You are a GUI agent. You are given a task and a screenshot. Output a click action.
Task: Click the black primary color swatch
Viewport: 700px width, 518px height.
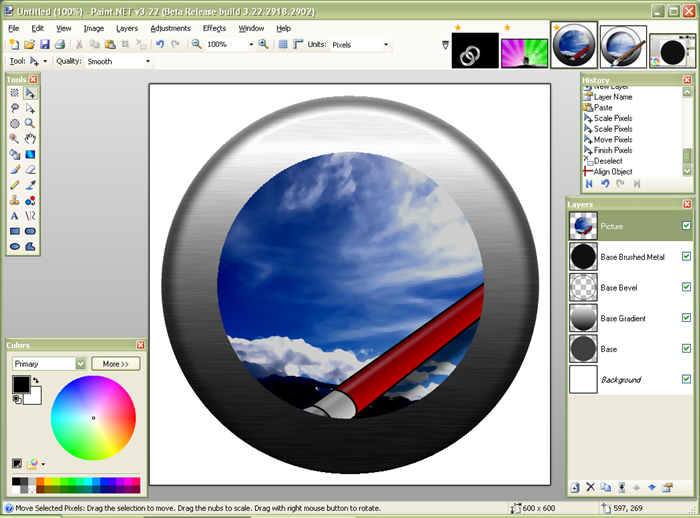pos(21,384)
